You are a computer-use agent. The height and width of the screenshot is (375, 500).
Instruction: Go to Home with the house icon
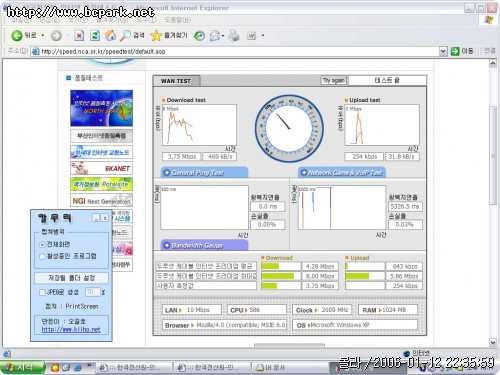[110, 35]
